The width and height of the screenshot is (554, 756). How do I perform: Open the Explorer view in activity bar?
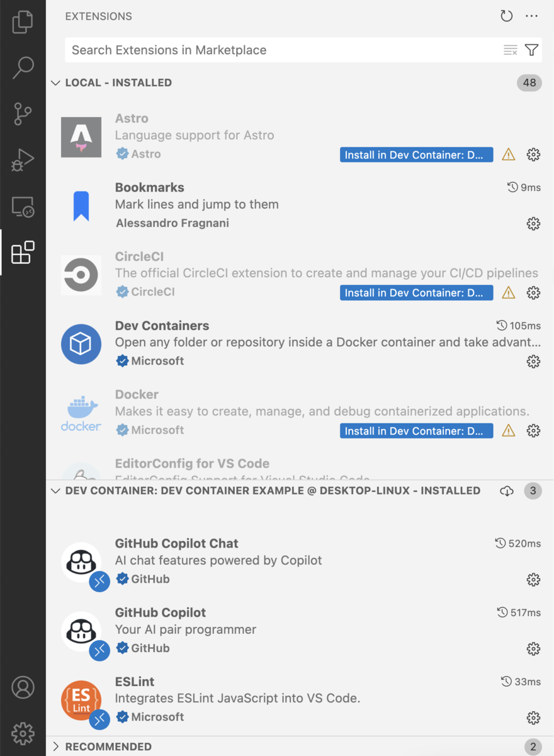click(23, 22)
